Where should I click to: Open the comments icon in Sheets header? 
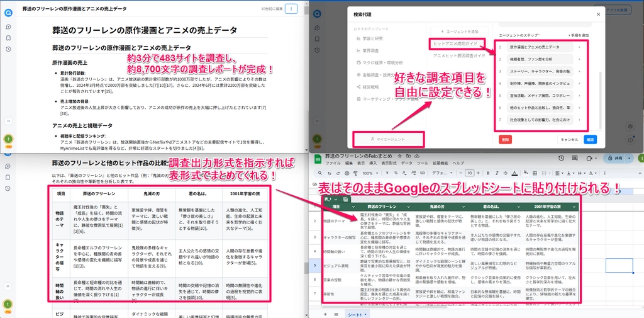pyautogui.click(x=575, y=158)
